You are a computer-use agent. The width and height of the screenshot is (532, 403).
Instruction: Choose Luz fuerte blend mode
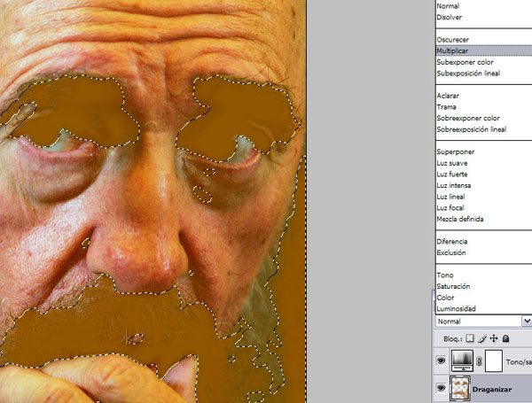483,174
